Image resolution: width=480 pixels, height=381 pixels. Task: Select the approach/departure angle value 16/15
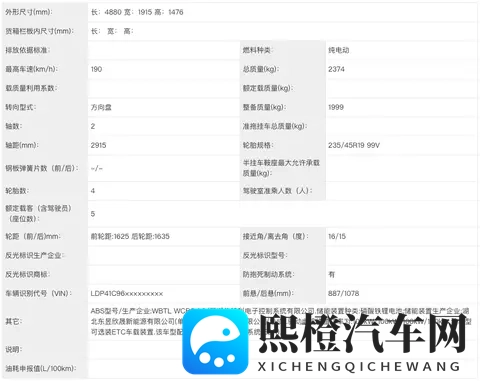point(337,237)
